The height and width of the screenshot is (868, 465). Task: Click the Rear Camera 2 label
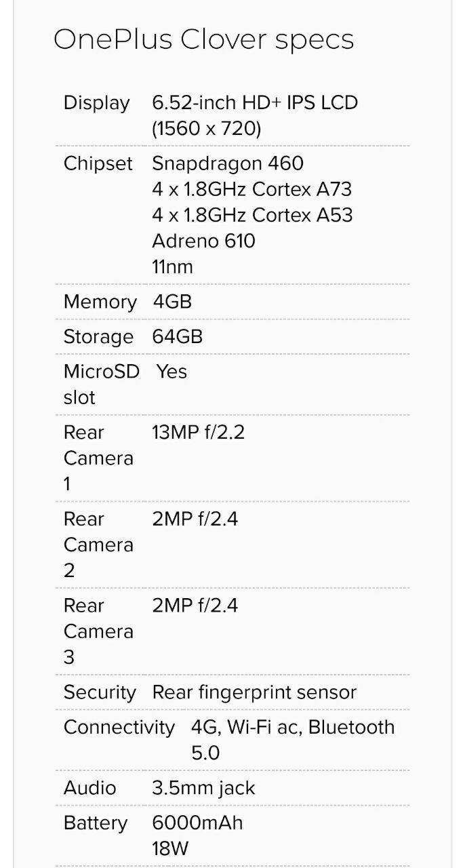[98, 545]
